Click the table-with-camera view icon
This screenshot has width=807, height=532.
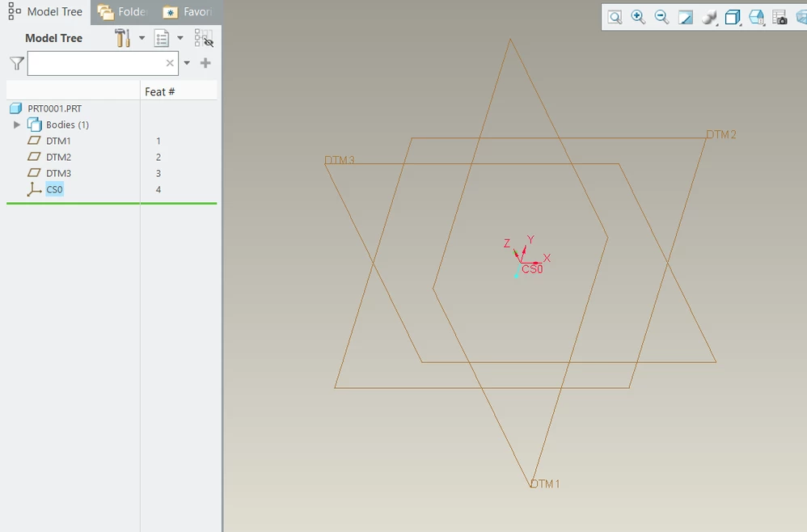[780, 18]
